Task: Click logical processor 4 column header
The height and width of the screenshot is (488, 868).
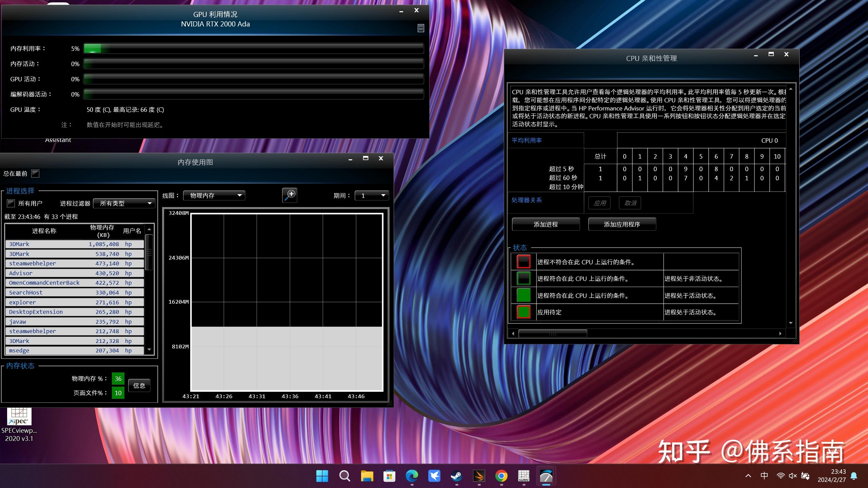Action: click(x=685, y=156)
